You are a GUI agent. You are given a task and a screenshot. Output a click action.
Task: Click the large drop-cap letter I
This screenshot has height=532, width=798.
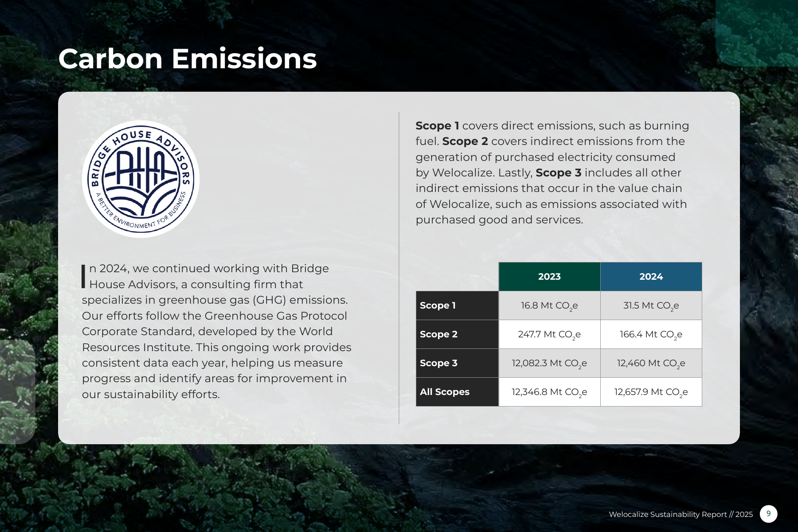point(83,277)
